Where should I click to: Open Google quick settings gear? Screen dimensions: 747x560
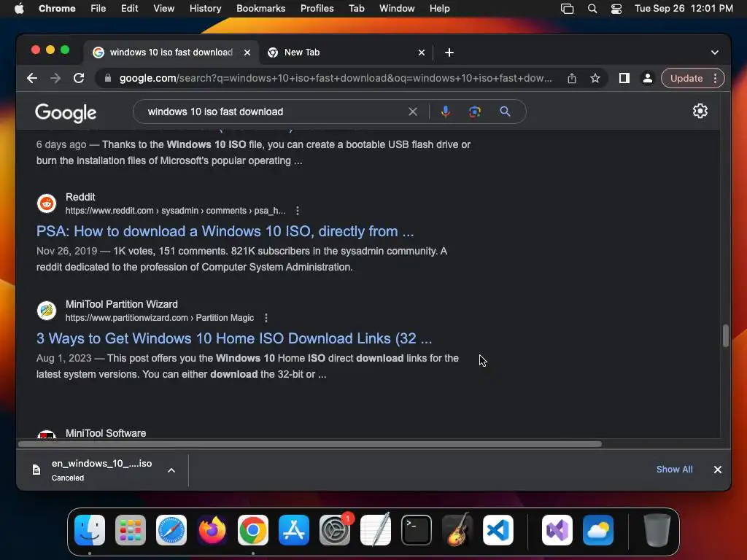(x=700, y=111)
